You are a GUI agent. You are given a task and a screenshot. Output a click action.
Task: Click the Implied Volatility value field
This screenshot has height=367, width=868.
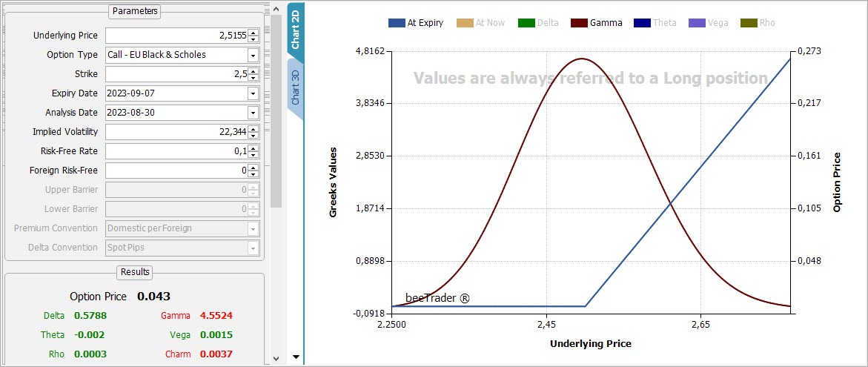[176, 132]
